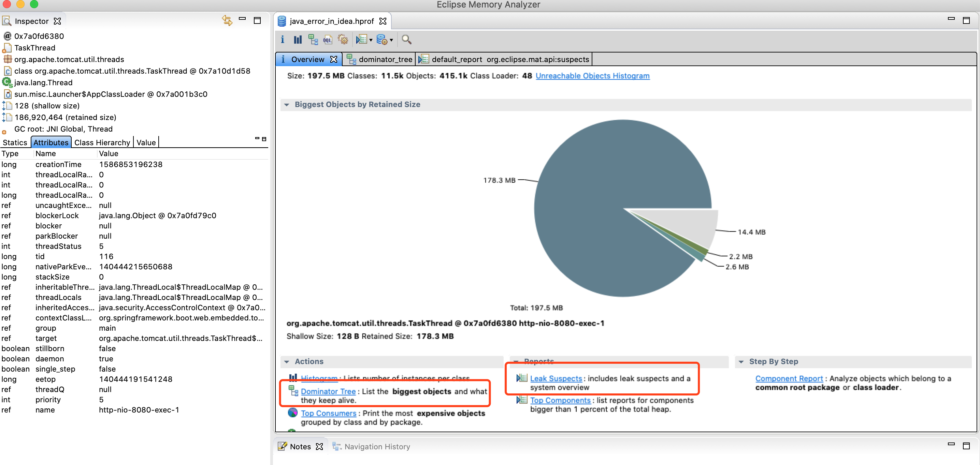980x465 pixels.
Task: Collapse the Actions section
Action: (x=287, y=362)
